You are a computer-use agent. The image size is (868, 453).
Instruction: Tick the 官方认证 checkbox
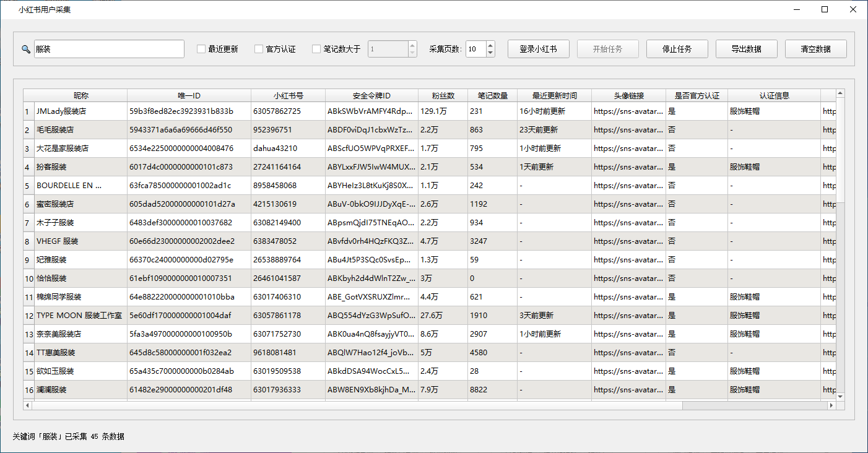tap(259, 49)
